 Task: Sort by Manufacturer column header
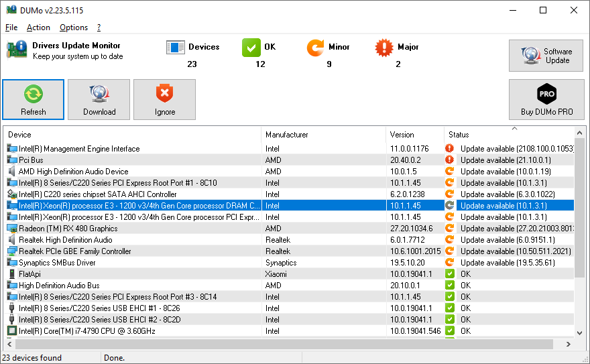[324, 135]
